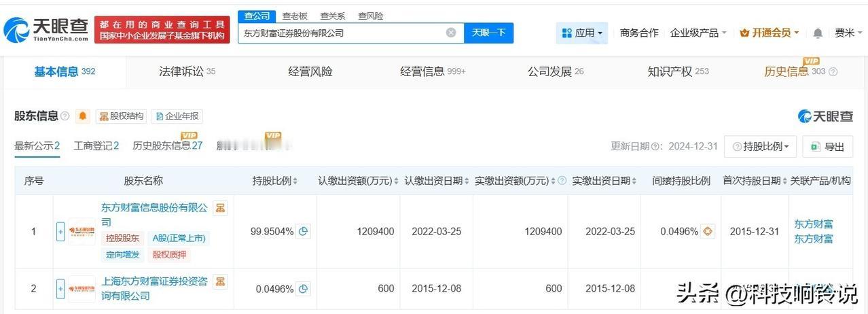The image size is (868, 314).
Task: Expand row 2 shareholder with plus button
Action: [60, 289]
